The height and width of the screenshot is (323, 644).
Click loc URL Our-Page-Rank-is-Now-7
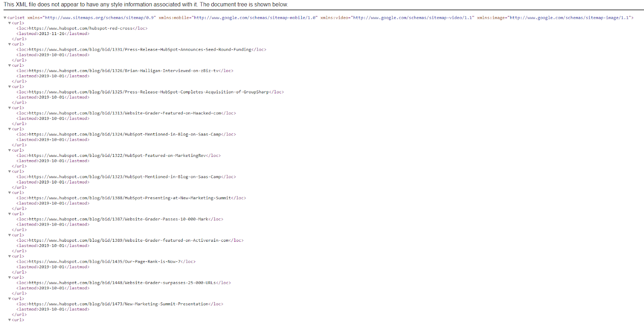(x=105, y=261)
